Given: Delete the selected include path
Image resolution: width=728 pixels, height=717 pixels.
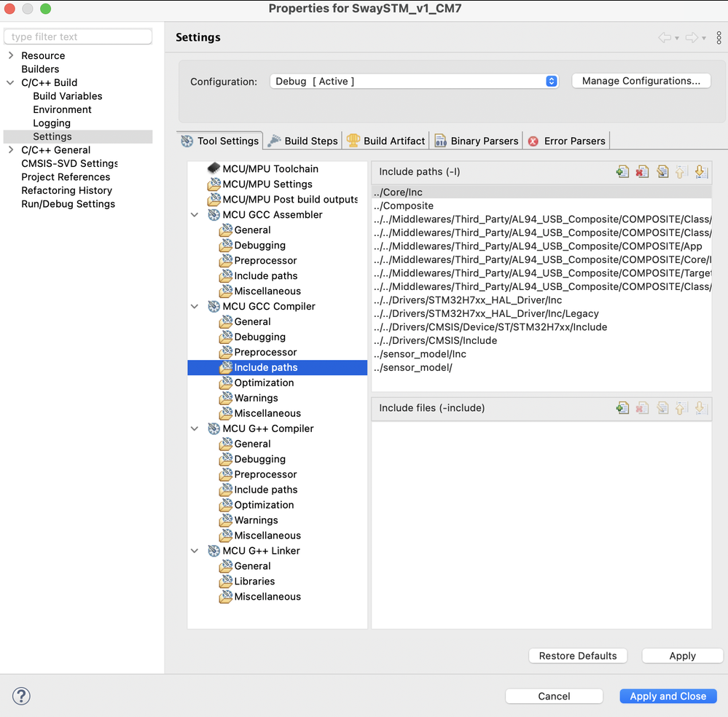Looking at the screenshot, I should (x=642, y=171).
